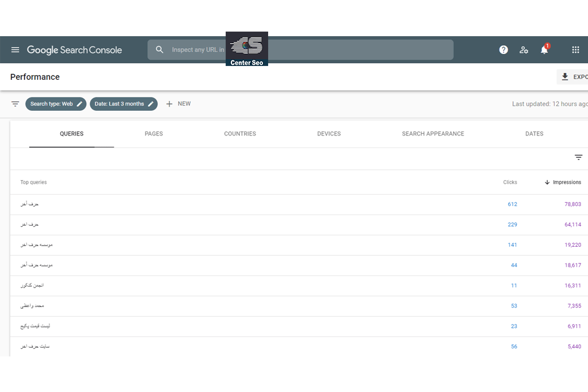Click the table filter rows icon
Image resolution: width=588 pixels, height=392 pixels.
(x=578, y=157)
